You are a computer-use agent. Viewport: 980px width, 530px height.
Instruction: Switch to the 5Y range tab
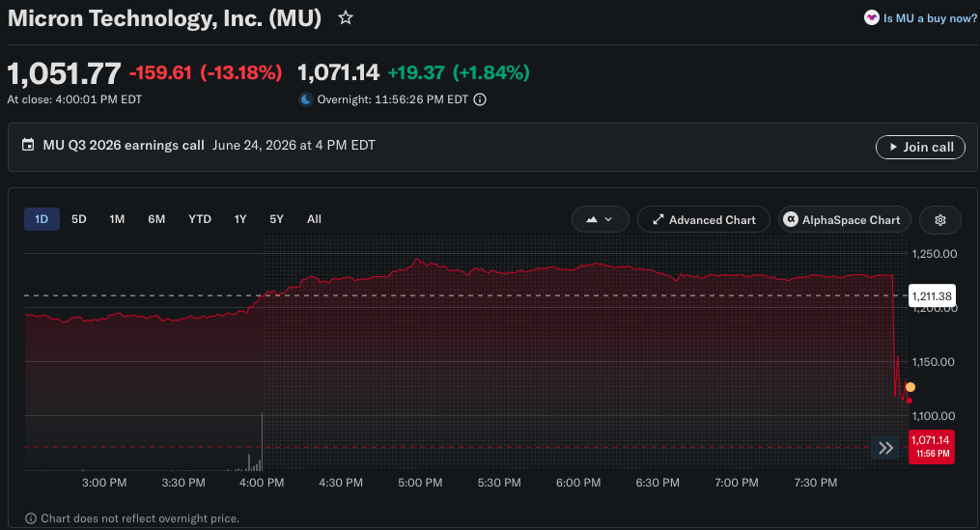tap(276, 219)
